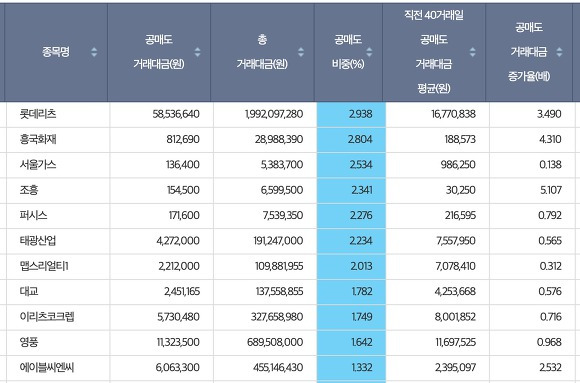Image resolution: width=580 pixels, height=383 pixels.
Task: Click highlighted ratio 2.804
Action: (360, 140)
